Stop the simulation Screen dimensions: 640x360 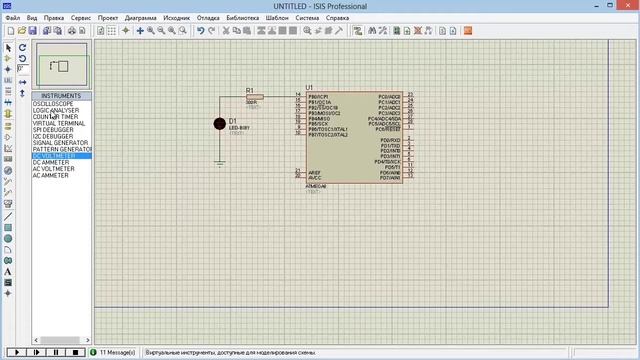[x=76, y=352]
